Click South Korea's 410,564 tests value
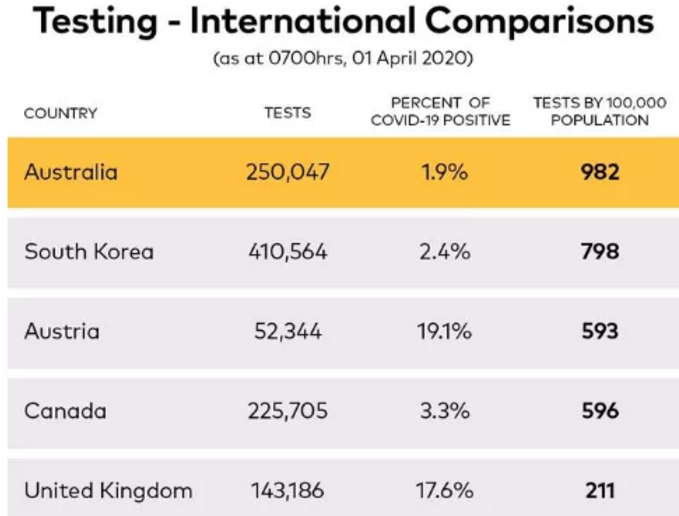Screen dimensions: 679x516 [x=287, y=251]
